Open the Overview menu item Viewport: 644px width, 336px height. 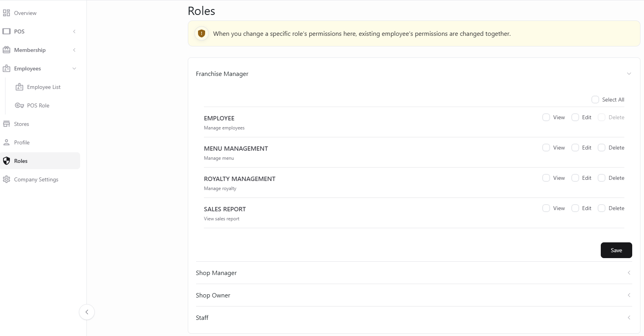[x=40, y=13]
